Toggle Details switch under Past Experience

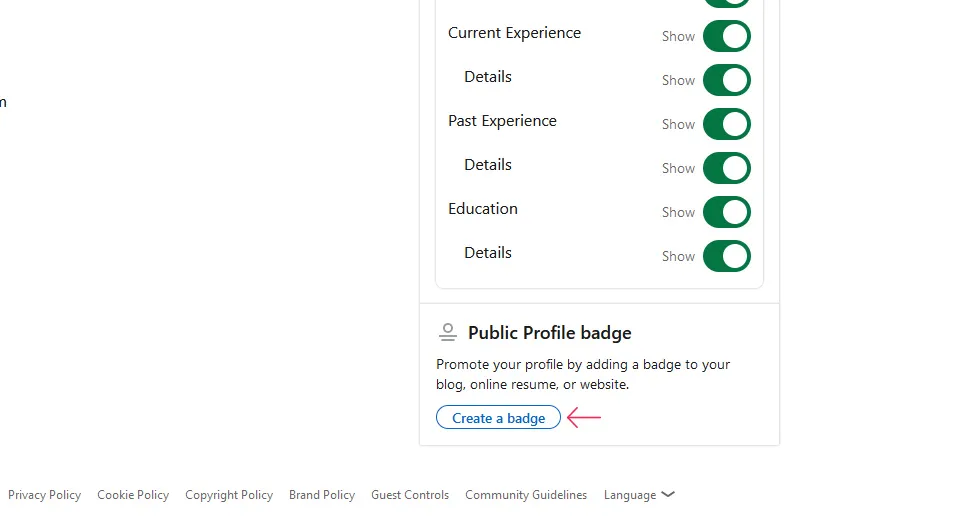(727, 168)
